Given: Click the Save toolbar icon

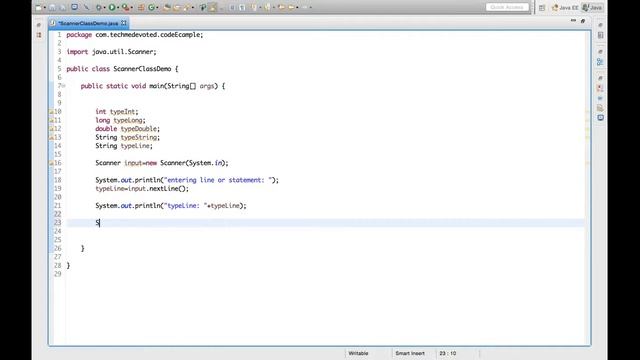Looking at the screenshot, I should pos(52,7).
